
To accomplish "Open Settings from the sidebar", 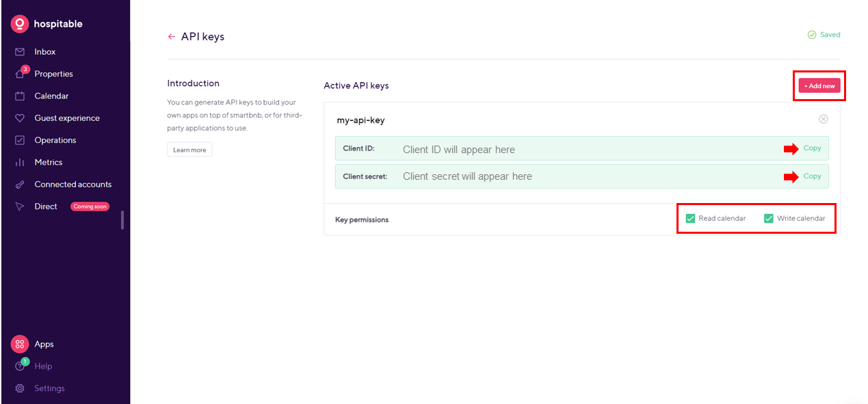I will (x=49, y=388).
